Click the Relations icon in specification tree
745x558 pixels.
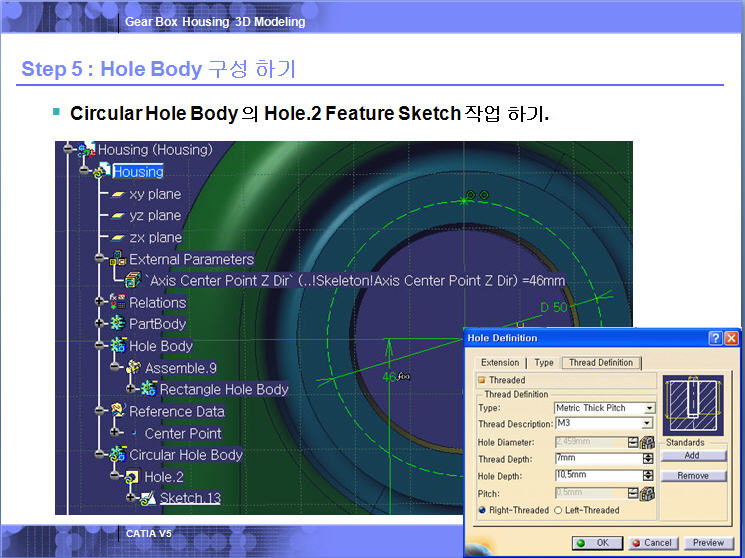(118, 302)
